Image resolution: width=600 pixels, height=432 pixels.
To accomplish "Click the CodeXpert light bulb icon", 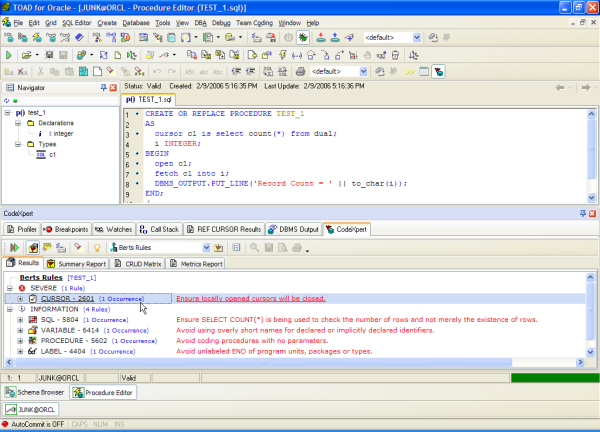I will [97, 248].
